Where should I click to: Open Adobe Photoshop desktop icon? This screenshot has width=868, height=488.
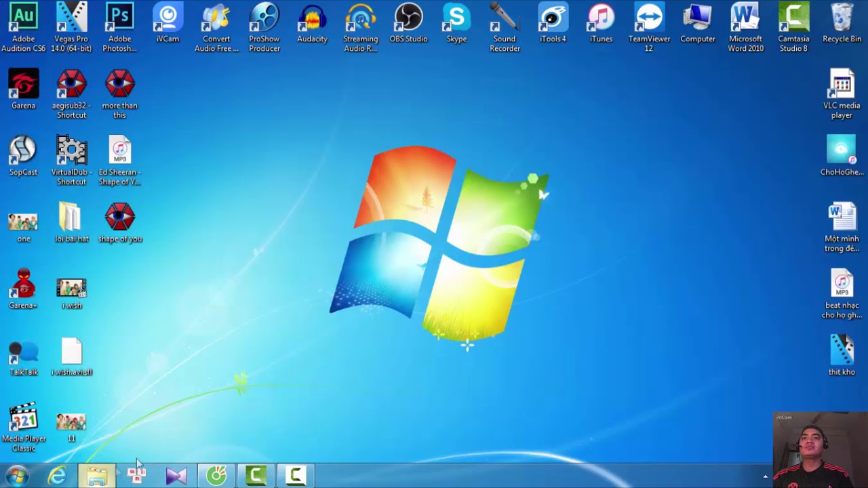119,27
